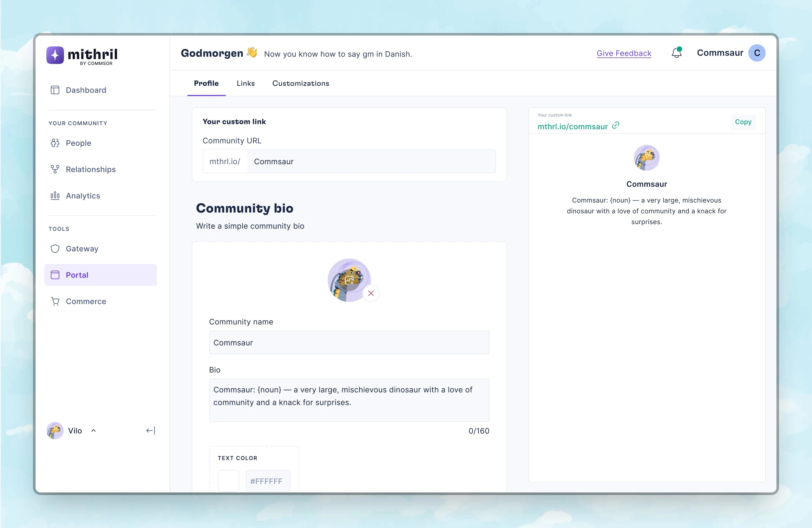
Task: Switch to the Links tab
Action: point(246,83)
